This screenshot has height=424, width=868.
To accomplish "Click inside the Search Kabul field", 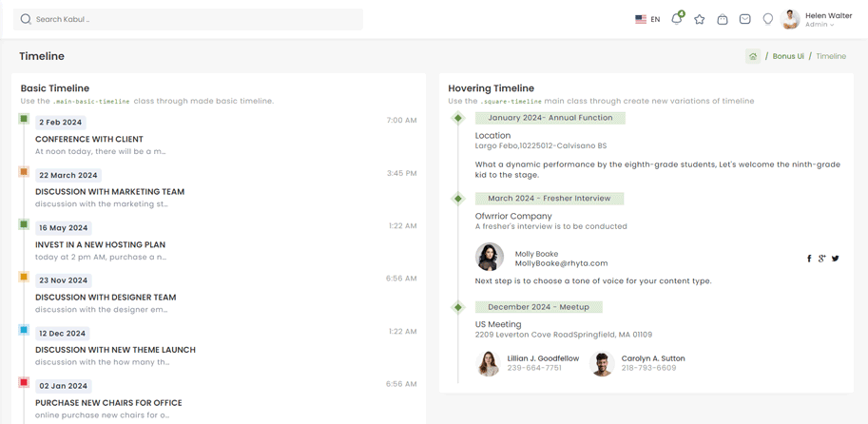I will pos(190,19).
